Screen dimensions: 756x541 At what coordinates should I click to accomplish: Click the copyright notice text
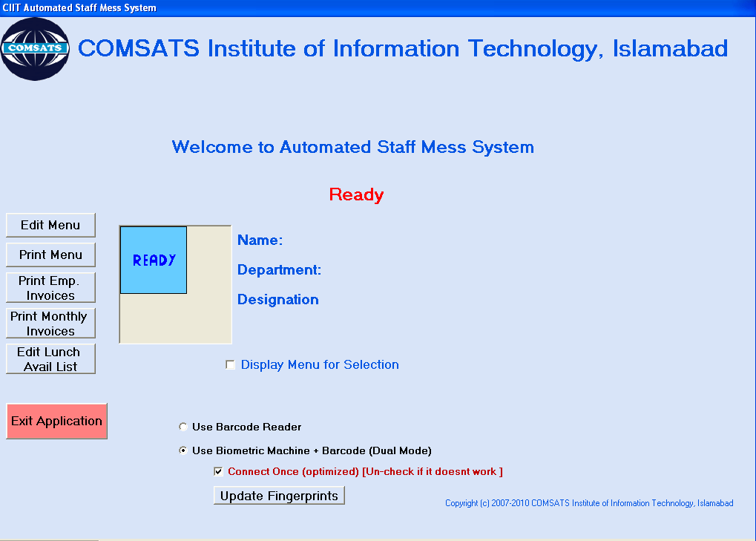(589, 503)
